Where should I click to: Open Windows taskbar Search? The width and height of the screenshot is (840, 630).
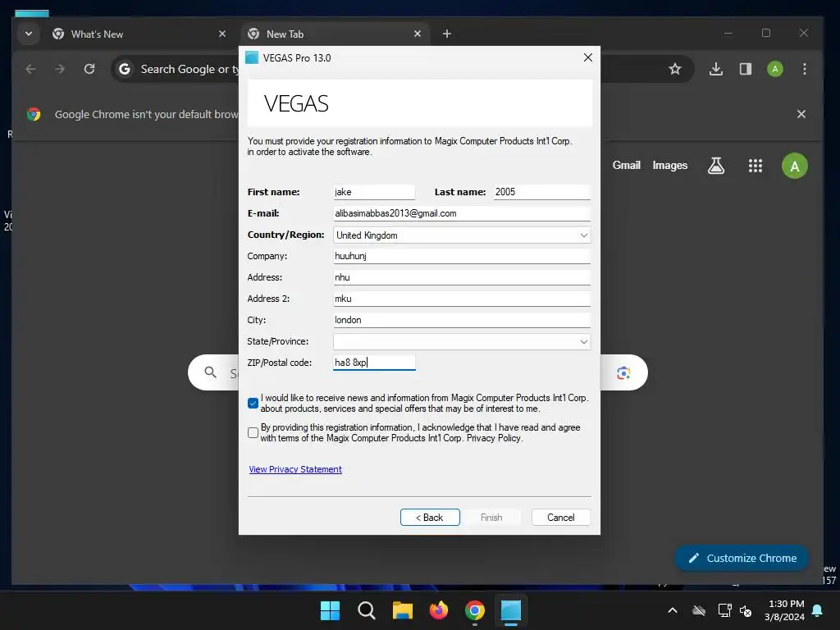[367, 610]
